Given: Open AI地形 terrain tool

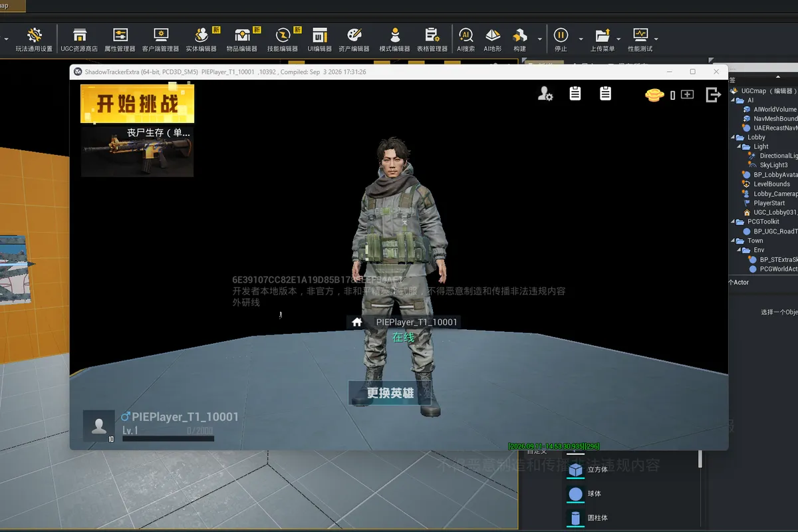Looking at the screenshot, I should [x=493, y=40].
